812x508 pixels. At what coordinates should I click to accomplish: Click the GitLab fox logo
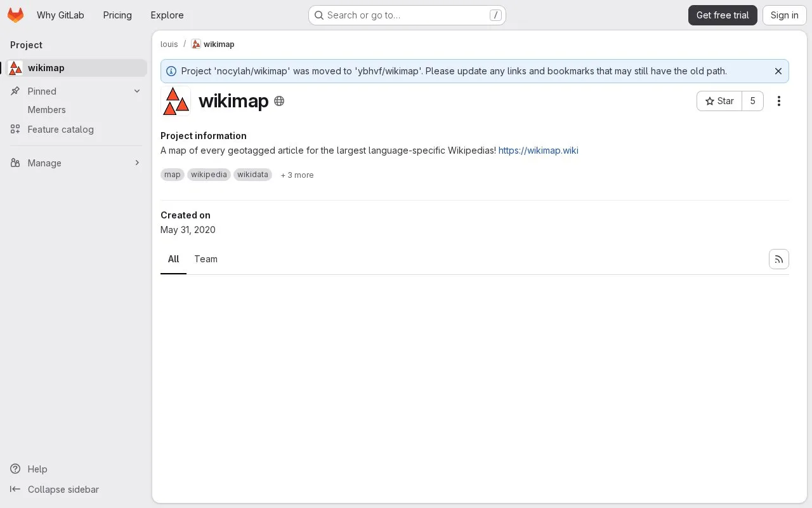pyautogui.click(x=15, y=15)
